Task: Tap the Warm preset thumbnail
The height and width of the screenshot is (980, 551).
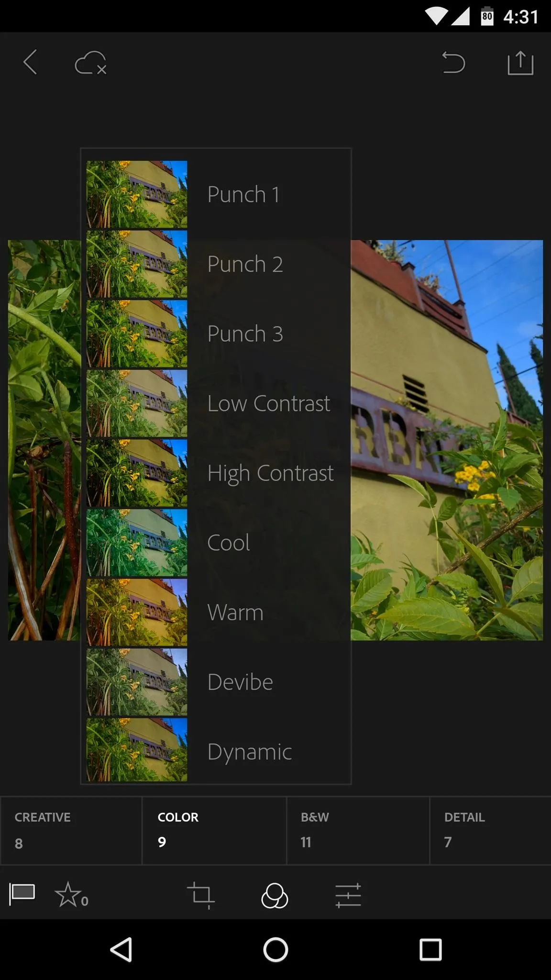Action: tap(137, 612)
